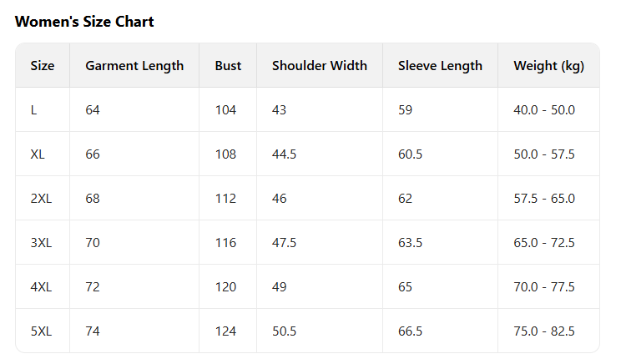Select the Sleeve Length column header
The image size is (621, 364).
pyautogui.click(x=440, y=66)
